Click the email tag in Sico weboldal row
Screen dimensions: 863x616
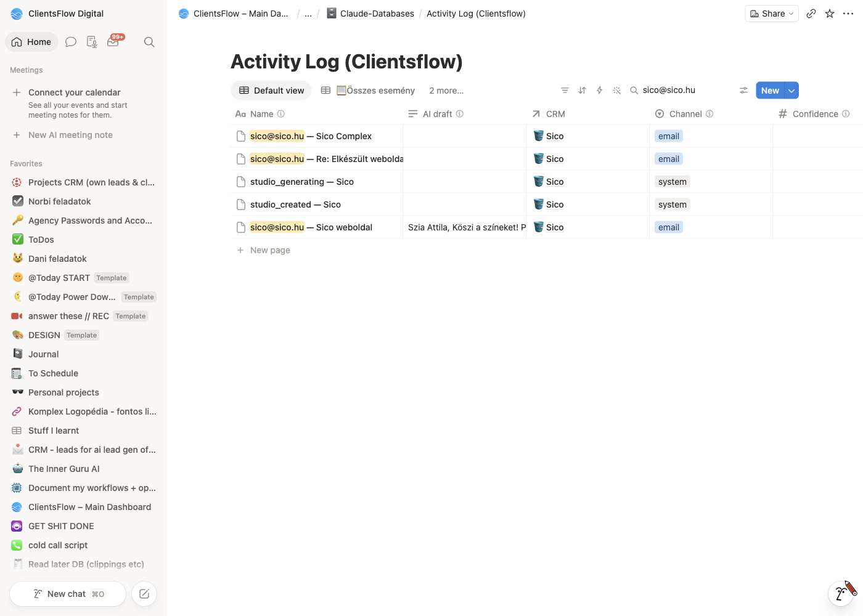[669, 227]
